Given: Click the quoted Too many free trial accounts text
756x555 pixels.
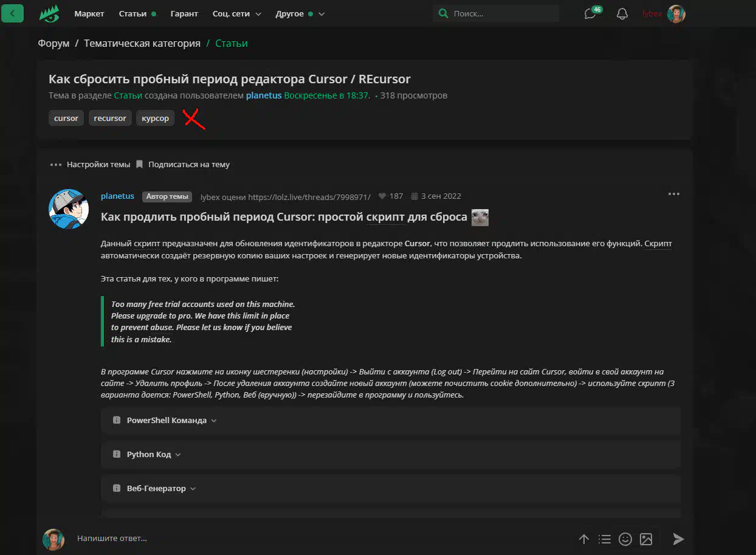Looking at the screenshot, I should pos(203,322).
